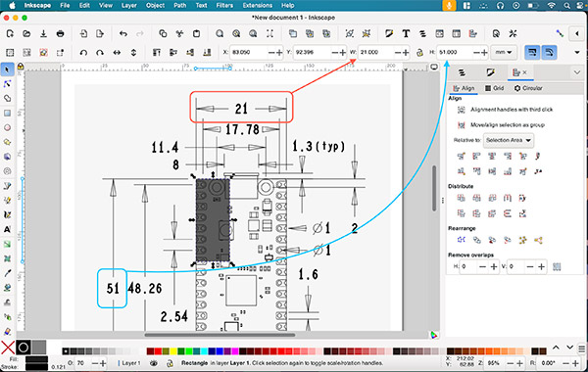The width and height of the screenshot is (588, 372).
Task: Toggle snapping icon at top right
Action: (x=560, y=33)
